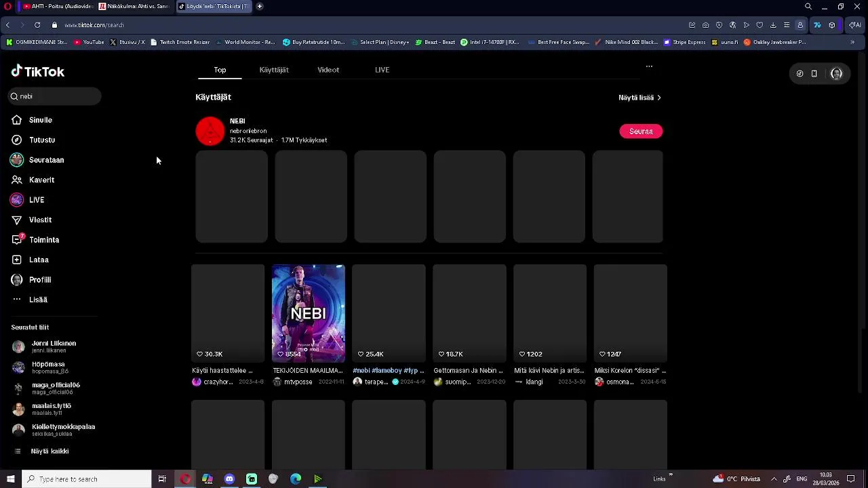868x488 pixels.
Task: Open video caption Miksi Korelon "dissasi"
Action: pos(630,371)
